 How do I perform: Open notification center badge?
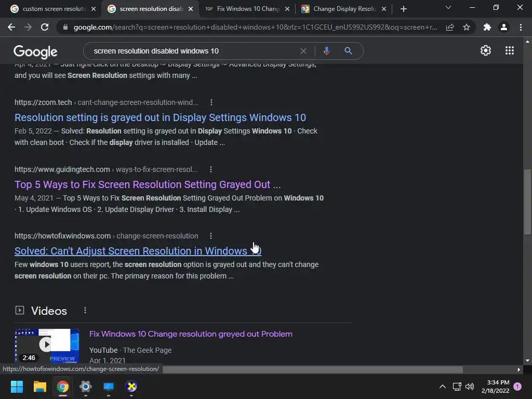(x=517, y=387)
